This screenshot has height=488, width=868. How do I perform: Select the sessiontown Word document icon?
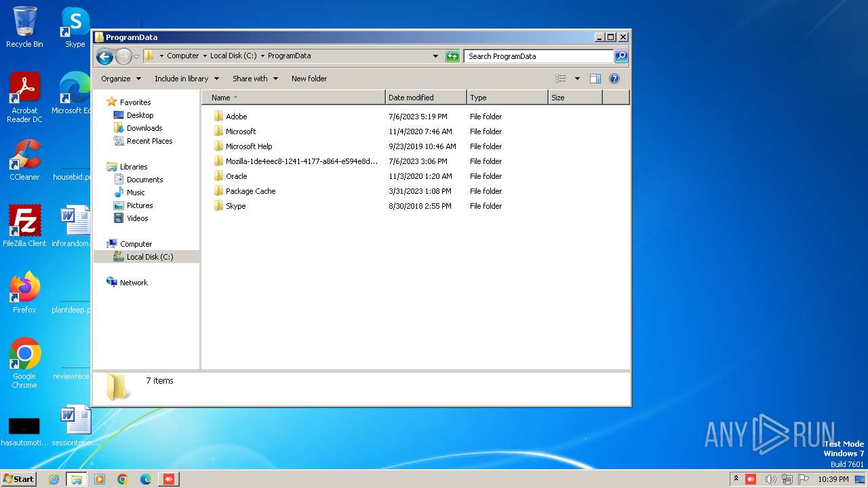tap(75, 426)
